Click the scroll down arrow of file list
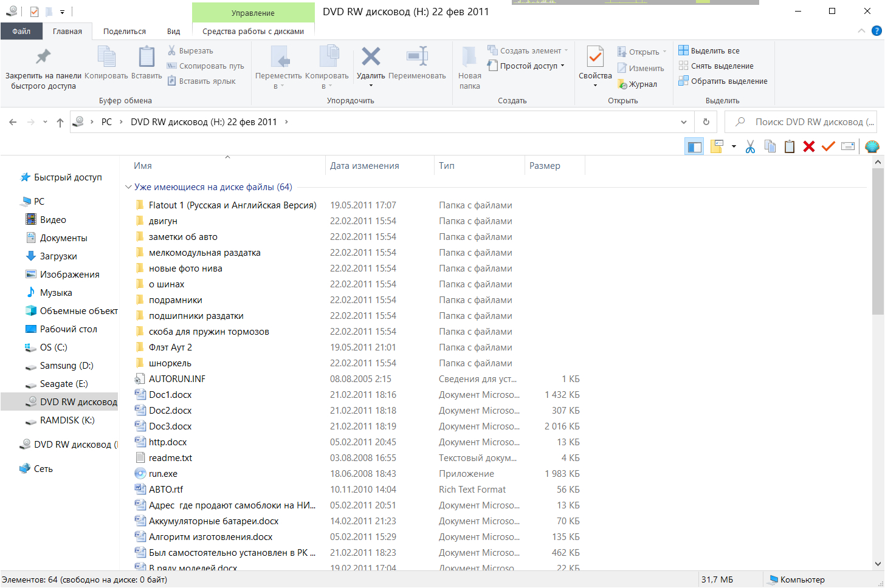 878,564
